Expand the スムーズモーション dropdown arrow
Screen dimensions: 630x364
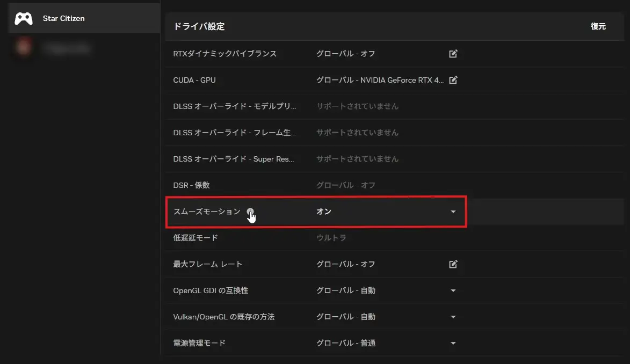coord(453,212)
